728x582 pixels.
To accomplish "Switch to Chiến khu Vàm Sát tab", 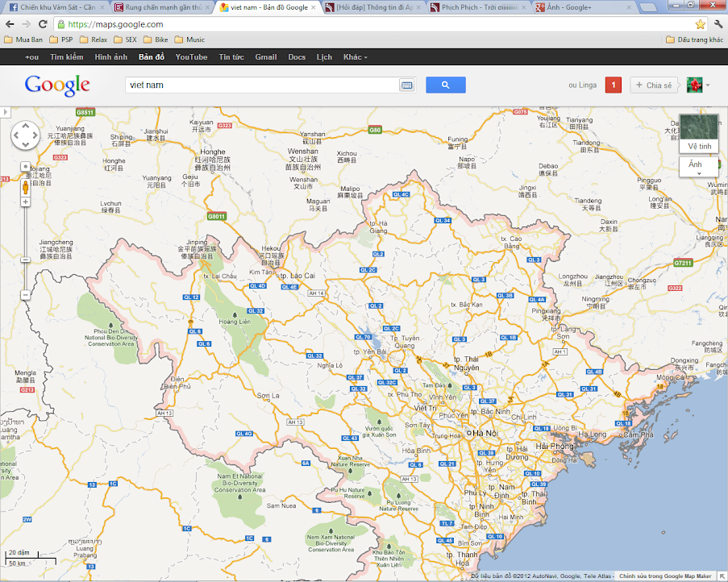I will pyautogui.click(x=56, y=7).
